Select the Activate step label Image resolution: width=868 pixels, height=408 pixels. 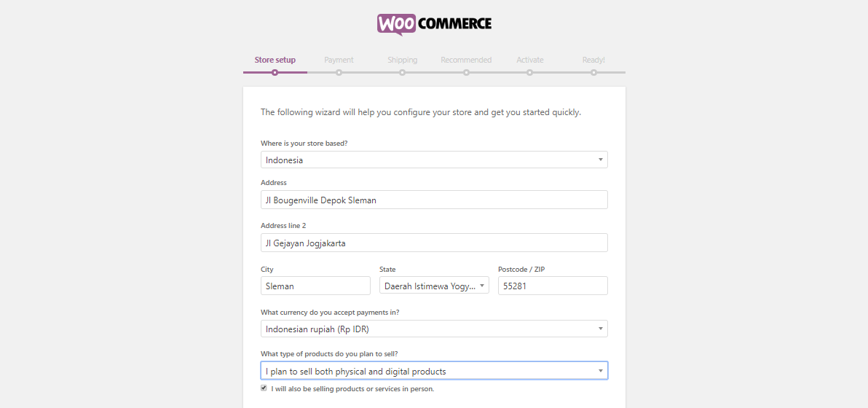coord(529,60)
